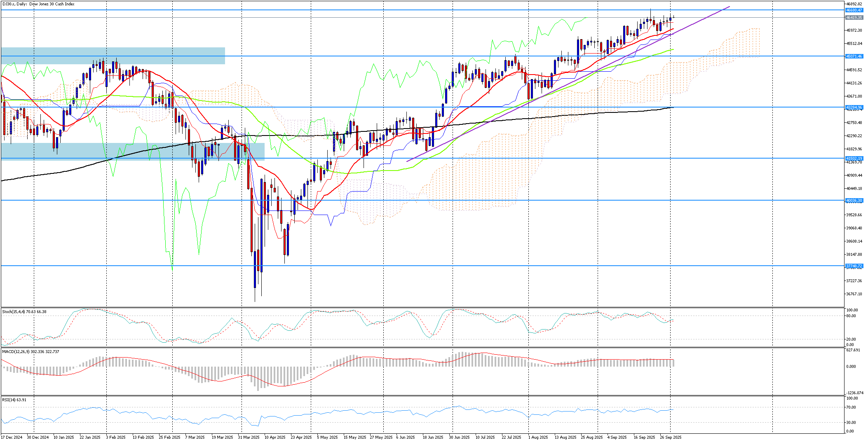The height and width of the screenshot is (442, 868).
Task: Click the price scale value 40449.18
Action: click(x=854, y=189)
